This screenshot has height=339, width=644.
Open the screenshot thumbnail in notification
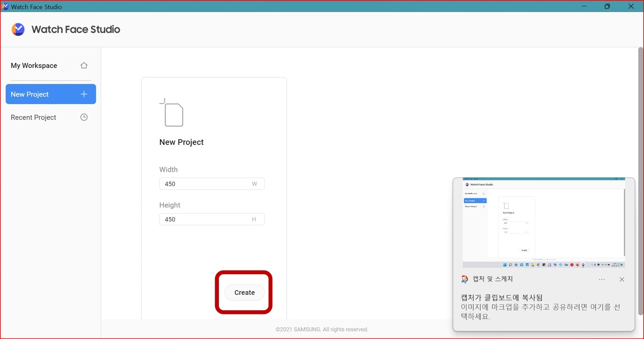(544, 223)
